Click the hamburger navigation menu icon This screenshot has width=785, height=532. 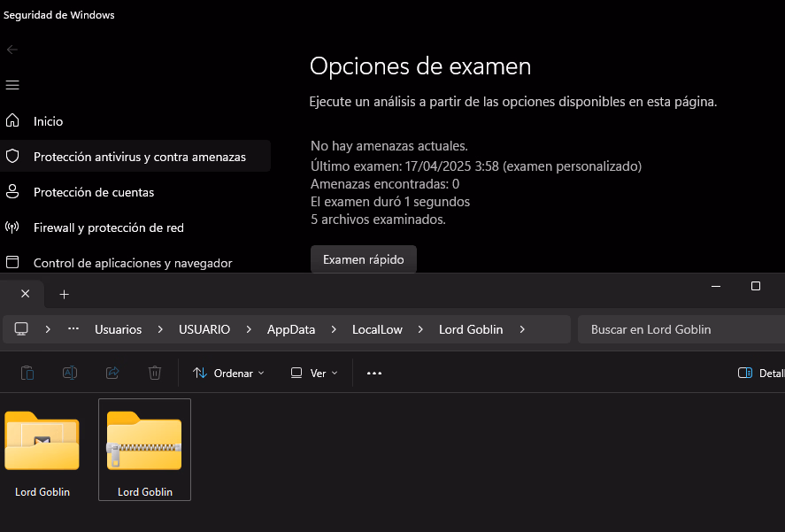[12, 85]
